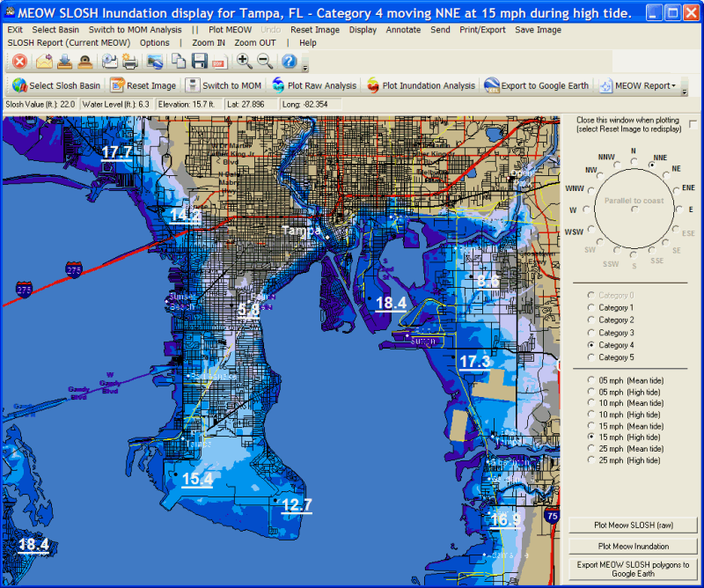Open the Annotate menu
704x588 pixels.
tap(403, 30)
